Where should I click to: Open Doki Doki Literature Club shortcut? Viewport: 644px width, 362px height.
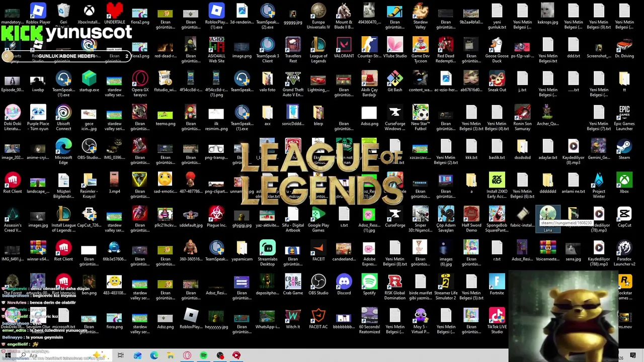click(13, 118)
